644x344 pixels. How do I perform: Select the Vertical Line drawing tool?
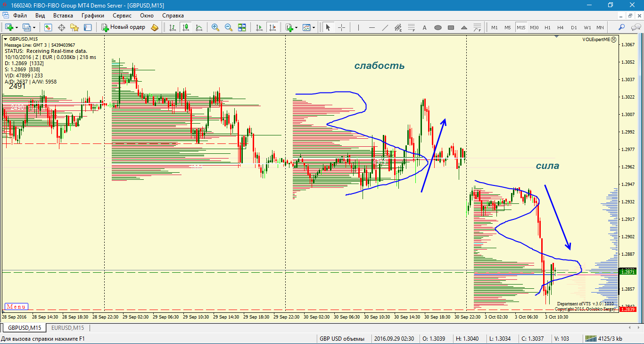[x=358, y=27]
